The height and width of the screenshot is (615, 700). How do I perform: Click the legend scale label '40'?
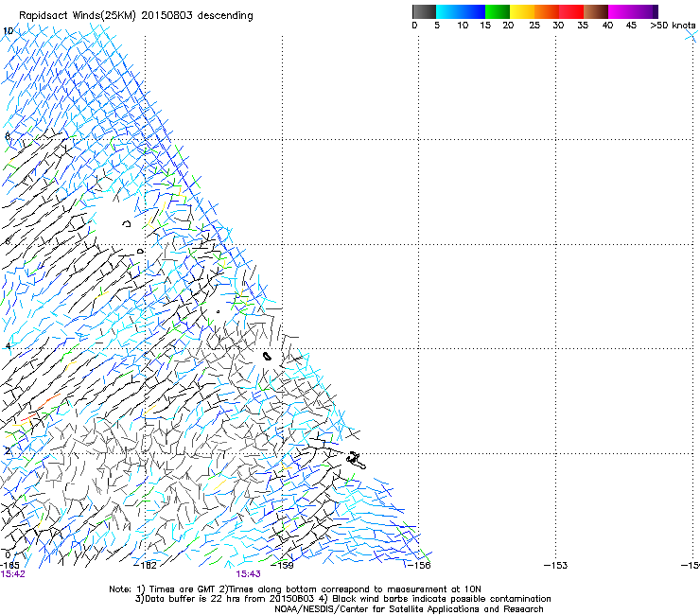(x=607, y=26)
